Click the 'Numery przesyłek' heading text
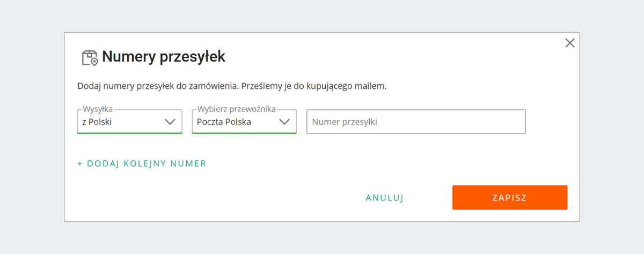644x254 pixels. pyautogui.click(x=164, y=57)
